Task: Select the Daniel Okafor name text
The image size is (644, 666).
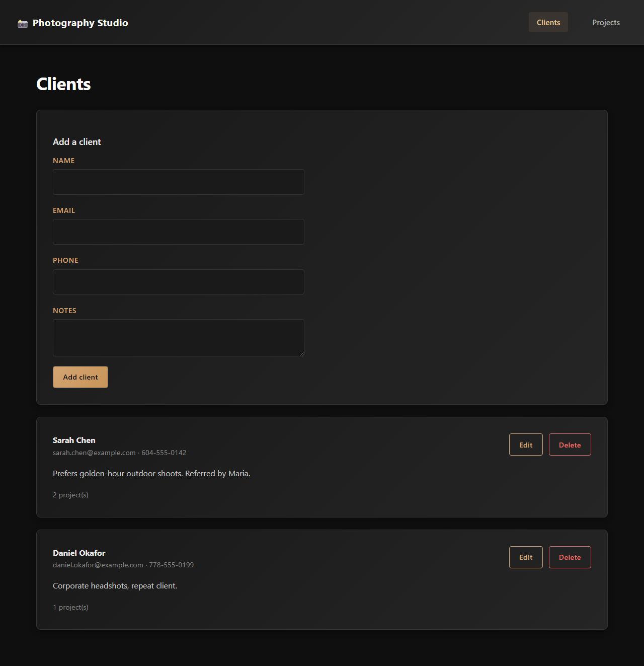Action: pyautogui.click(x=79, y=553)
